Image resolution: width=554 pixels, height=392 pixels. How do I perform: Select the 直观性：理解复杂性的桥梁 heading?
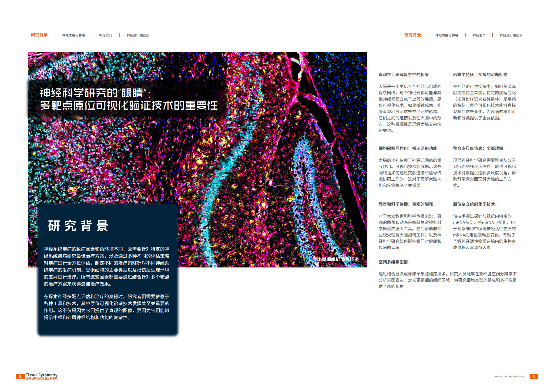tap(403, 74)
